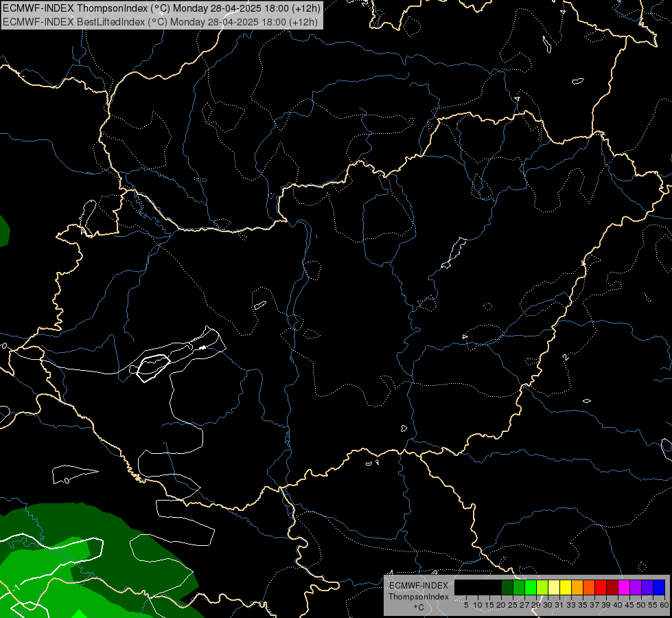This screenshot has height=618, width=672.
Task: Pick the yellow-green 29–30 legend swatch
Action: [x=542, y=588]
